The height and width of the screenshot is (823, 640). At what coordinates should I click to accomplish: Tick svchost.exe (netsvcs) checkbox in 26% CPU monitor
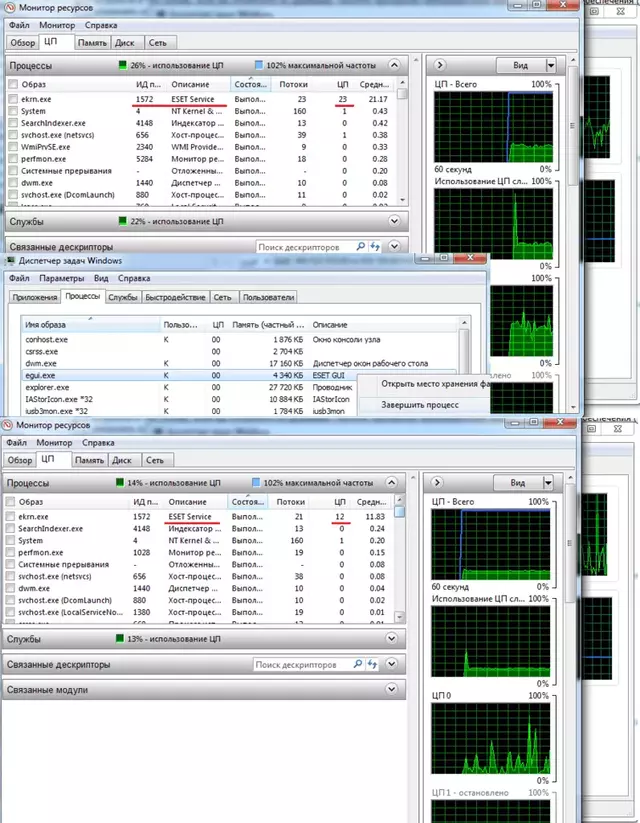tap(13, 135)
